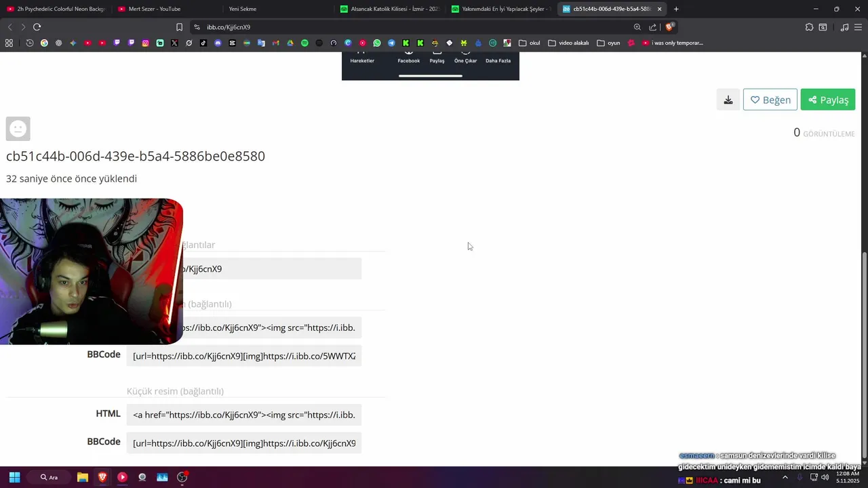Click the Beğen like button
Viewport: 868px width, 488px height.
[x=770, y=100]
